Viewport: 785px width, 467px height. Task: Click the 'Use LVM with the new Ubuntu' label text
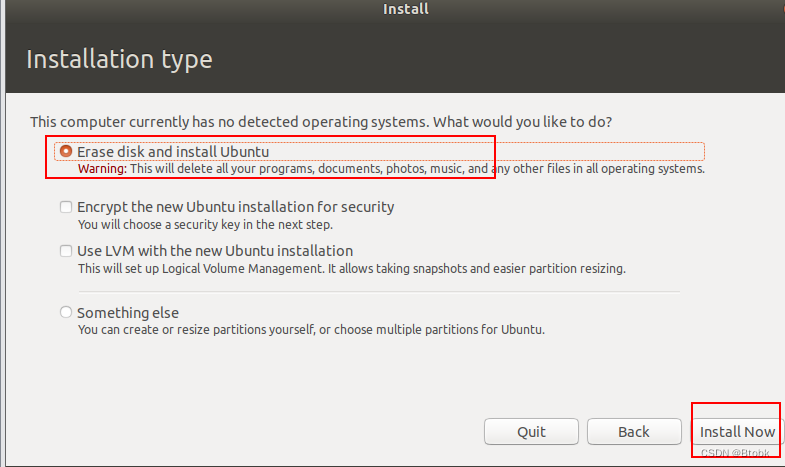[215, 251]
